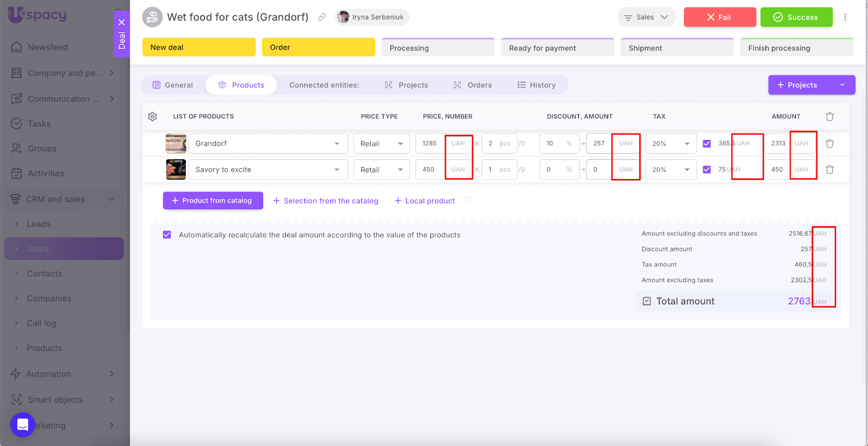Mark the deal as Success
Image resolution: width=868 pixels, height=446 pixels.
[796, 17]
